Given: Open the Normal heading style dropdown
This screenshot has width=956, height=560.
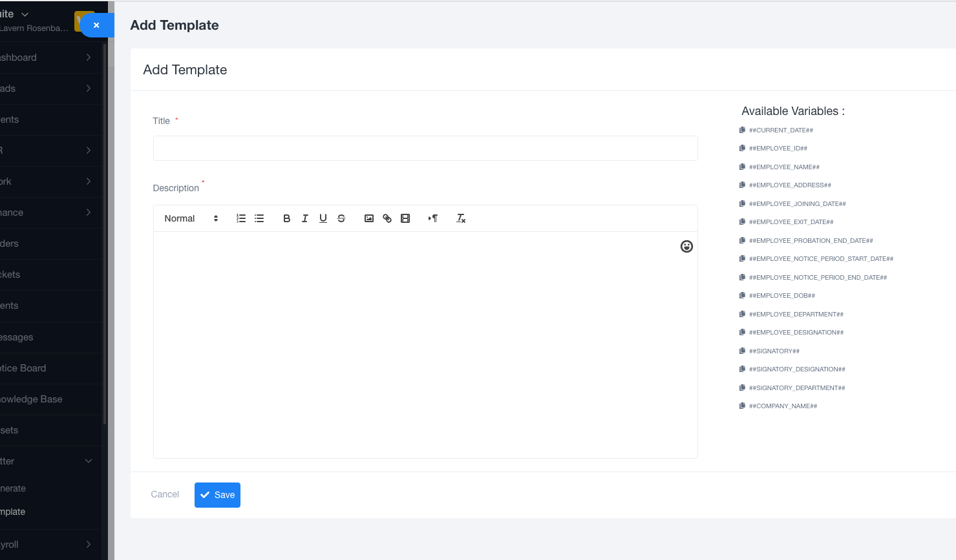Looking at the screenshot, I should 191,218.
